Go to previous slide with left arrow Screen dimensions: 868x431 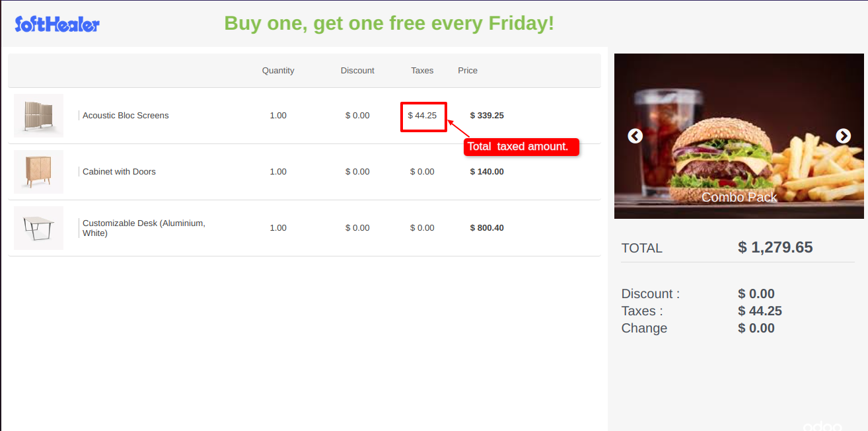tap(635, 136)
